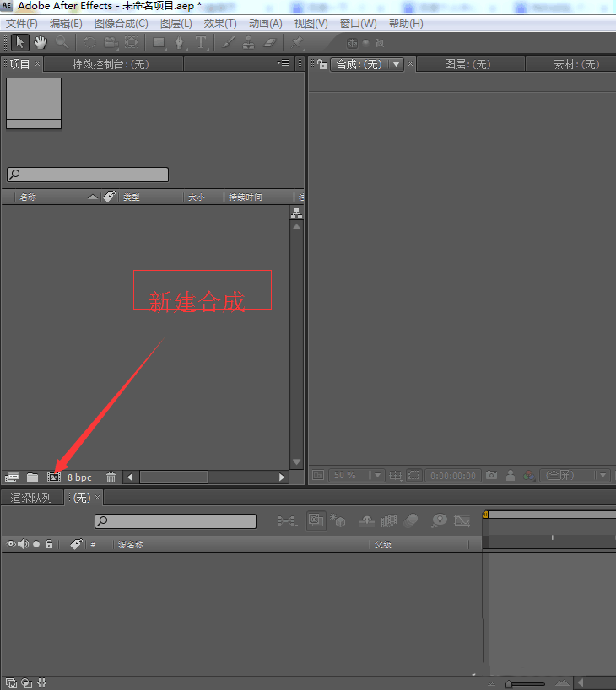This screenshot has height=690, width=616.
Task: Select the Horizontal Type tool
Action: coord(201,43)
